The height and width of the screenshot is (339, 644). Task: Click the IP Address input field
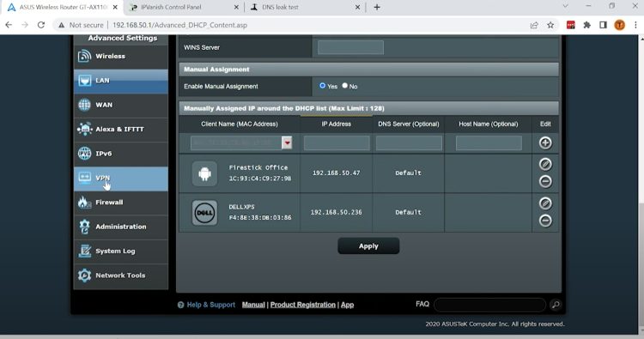(x=337, y=143)
